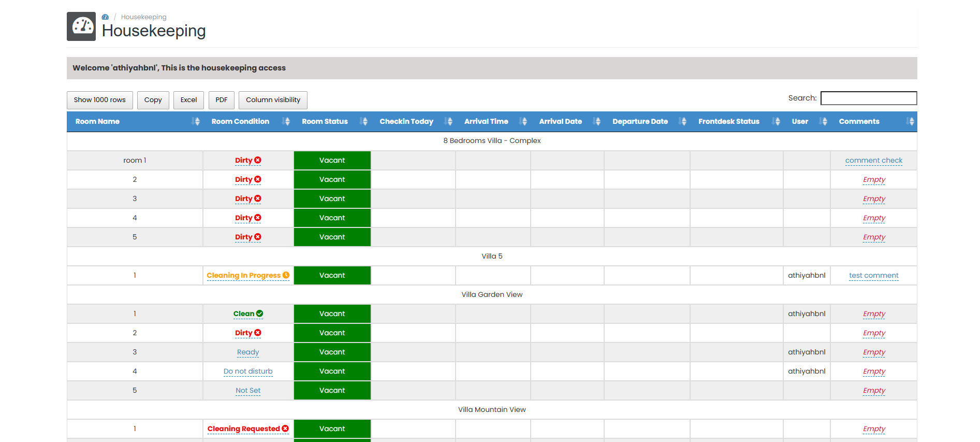Open the breadcrumb home dashboard icon
Image resolution: width=980 pixels, height=442 pixels.
coord(105,17)
